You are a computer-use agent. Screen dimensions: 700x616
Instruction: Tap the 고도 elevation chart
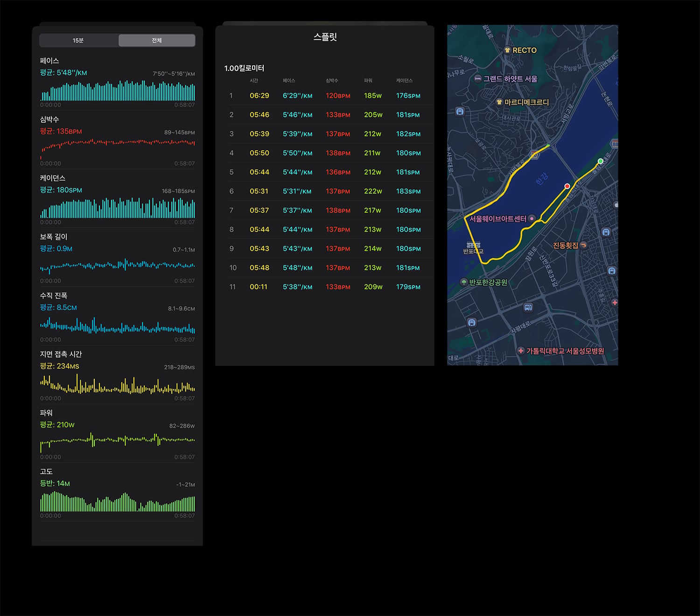click(118, 502)
